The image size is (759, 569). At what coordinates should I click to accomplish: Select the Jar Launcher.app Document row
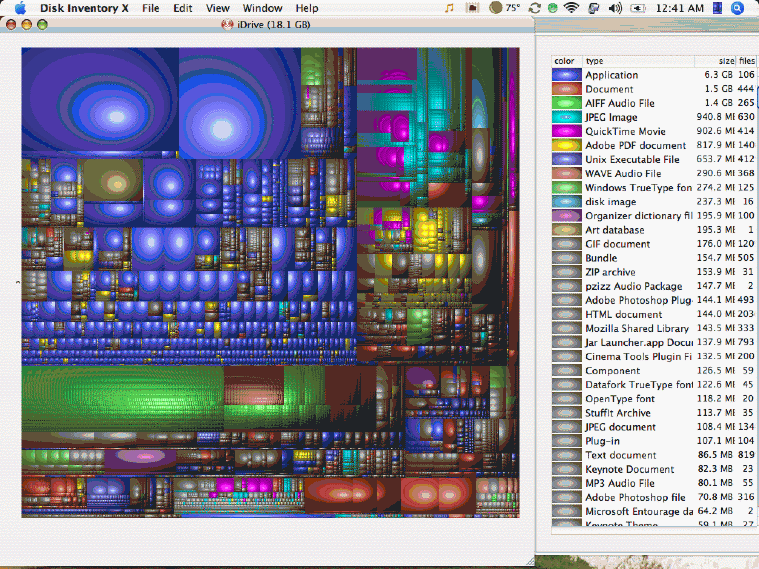coord(653,342)
